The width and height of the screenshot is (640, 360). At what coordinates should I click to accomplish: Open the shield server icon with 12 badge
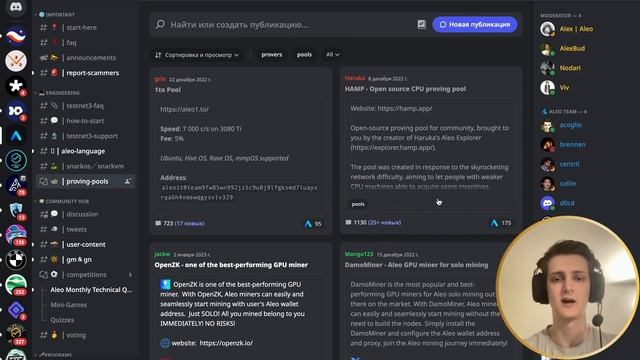16,210
